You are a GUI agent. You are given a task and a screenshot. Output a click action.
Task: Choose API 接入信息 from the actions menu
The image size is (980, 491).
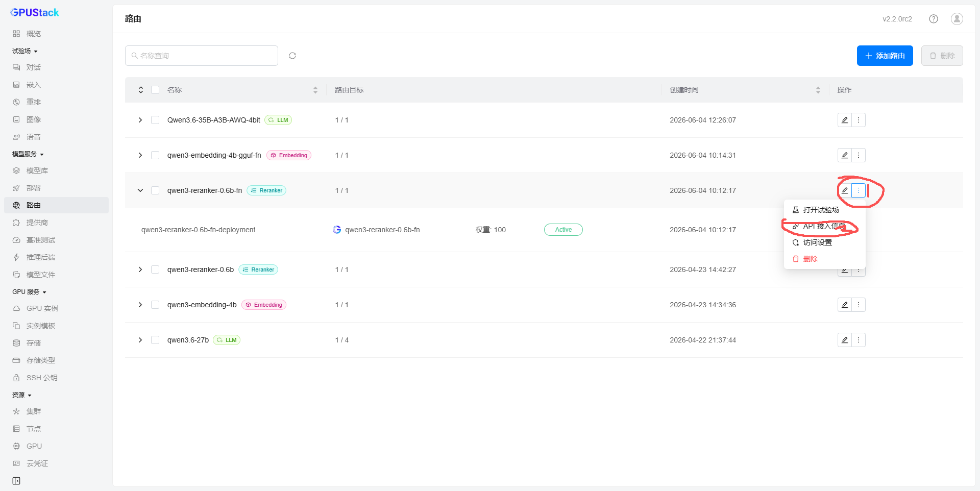pyautogui.click(x=825, y=226)
